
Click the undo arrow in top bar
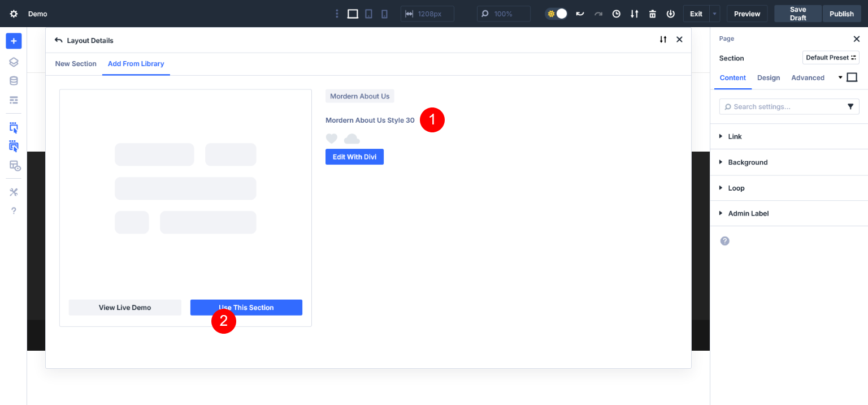580,14
